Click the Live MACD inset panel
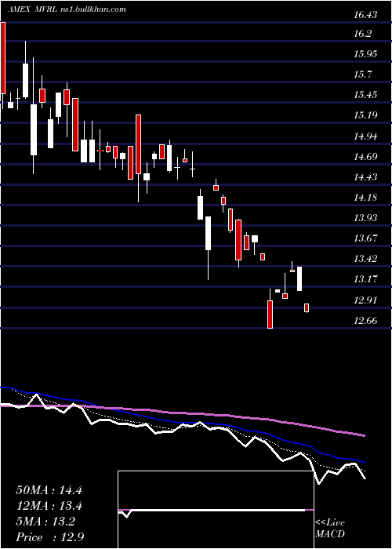Image resolution: width=392 pixels, height=549 pixels. (x=216, y=510)
